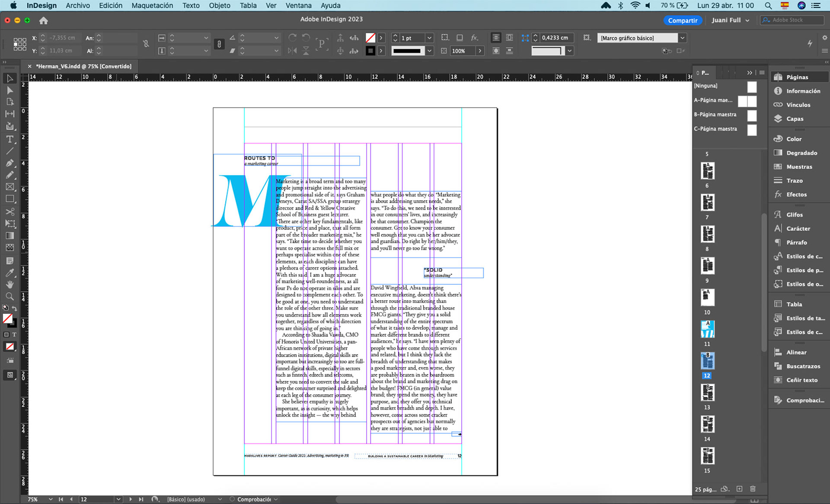Screen dimensions: 830x504
Task: Select the Pen tool
Action: pos(10,163)
